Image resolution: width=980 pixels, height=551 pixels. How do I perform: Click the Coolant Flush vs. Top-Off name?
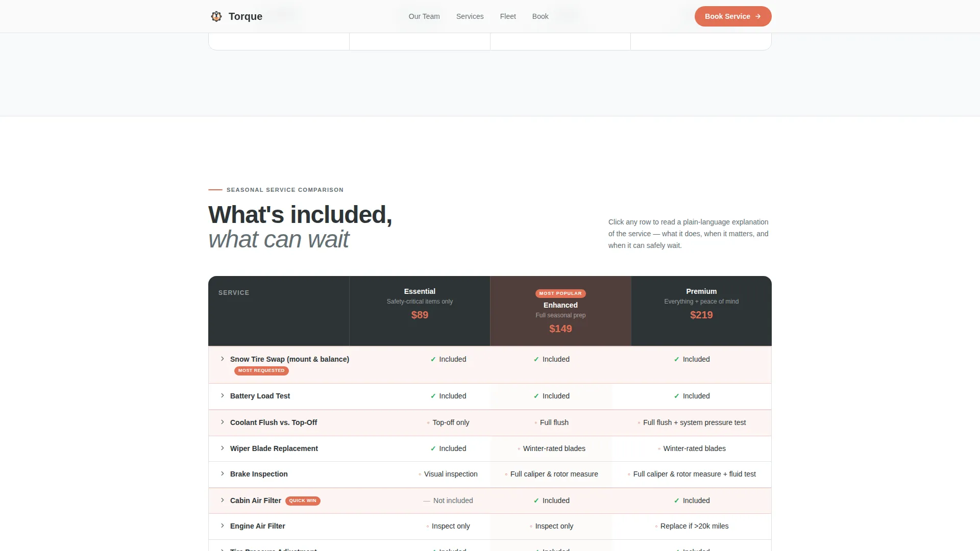tap(274, 422)
